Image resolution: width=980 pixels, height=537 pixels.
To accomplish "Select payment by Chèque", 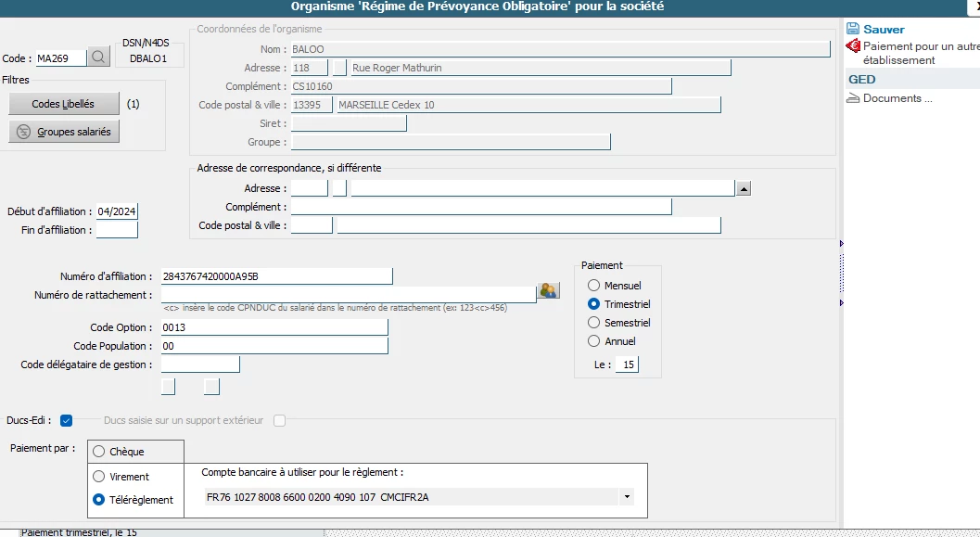I will pyautogui.click(x=99, y=452).
